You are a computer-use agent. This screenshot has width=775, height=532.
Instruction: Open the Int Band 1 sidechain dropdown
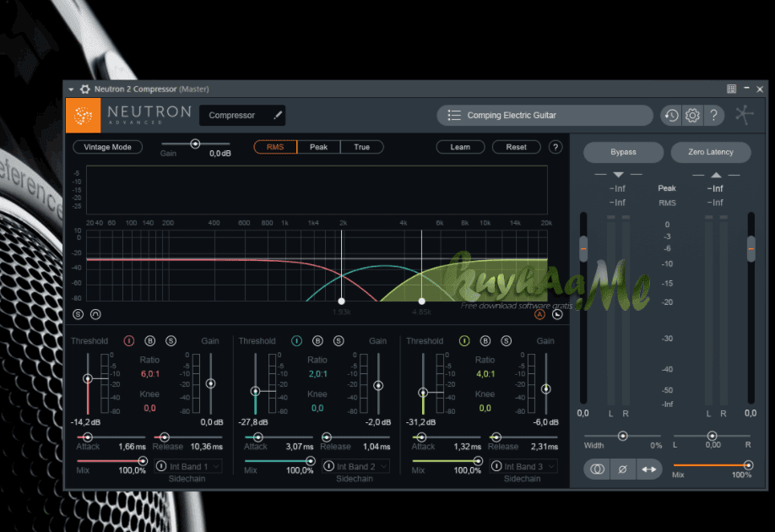[x=196, y=466]
